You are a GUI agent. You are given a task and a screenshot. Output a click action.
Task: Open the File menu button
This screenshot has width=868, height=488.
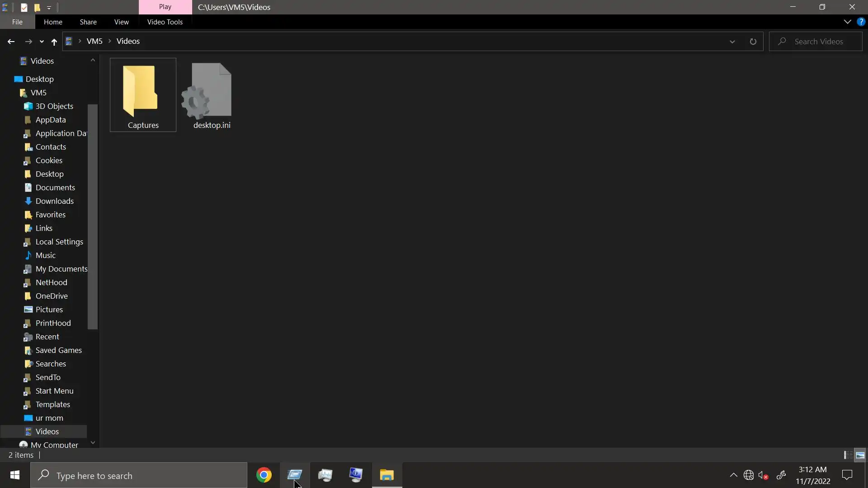(17, 22)
